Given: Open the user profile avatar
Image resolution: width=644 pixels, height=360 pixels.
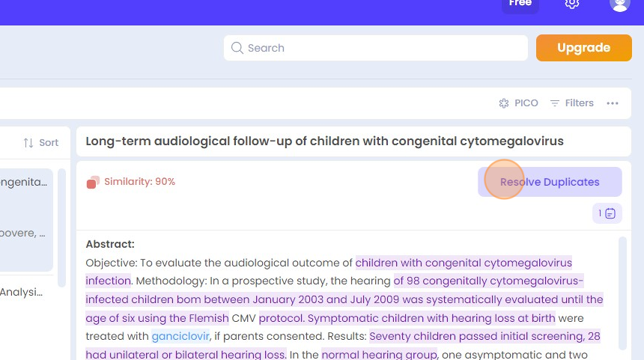Looking at the screenshot, I should [620, 4].
